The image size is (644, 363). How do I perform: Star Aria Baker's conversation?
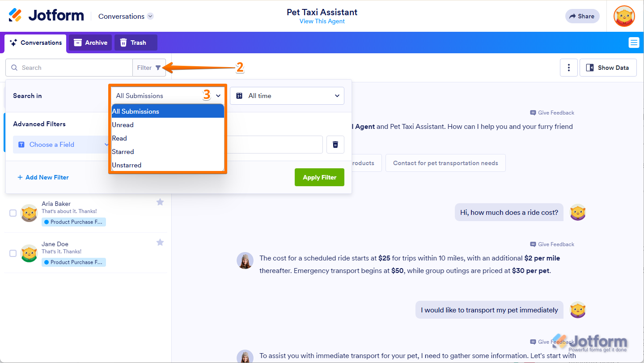coord(160,202)
